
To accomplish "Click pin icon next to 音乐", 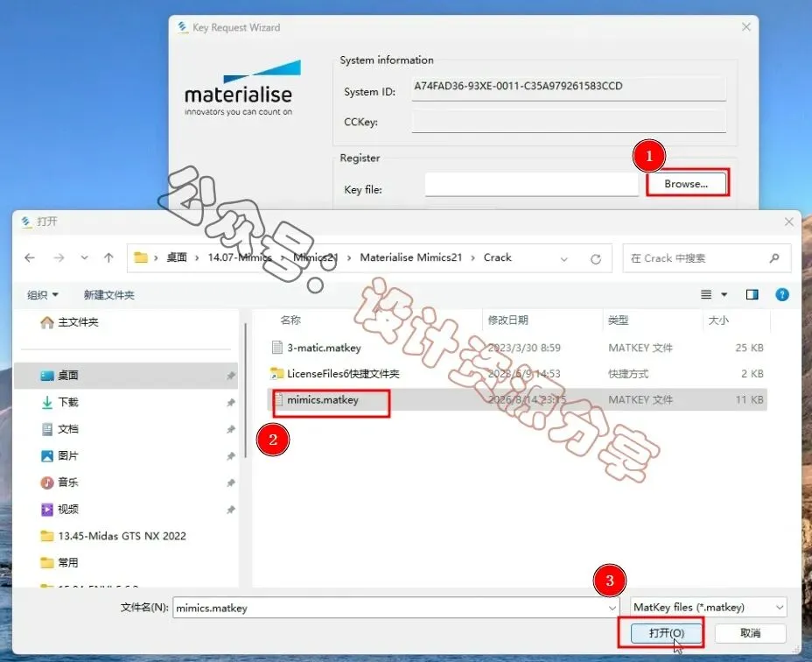I will [231, 482].
